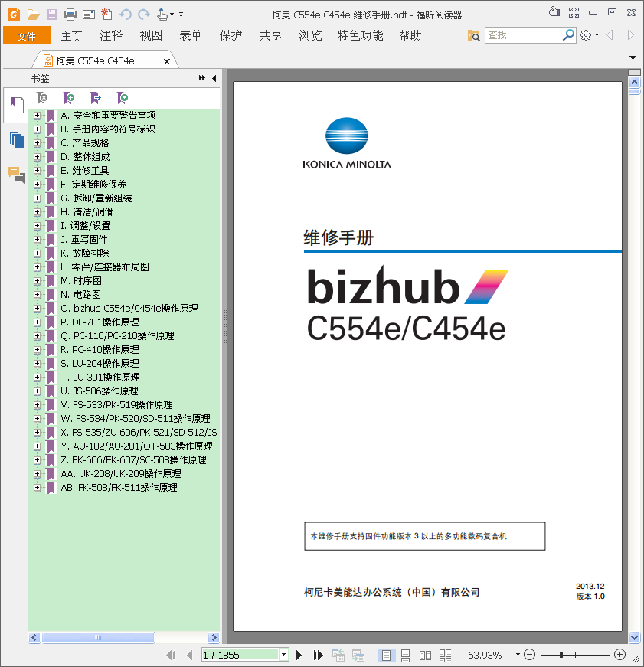Jump to the last page

coord(319,655)
